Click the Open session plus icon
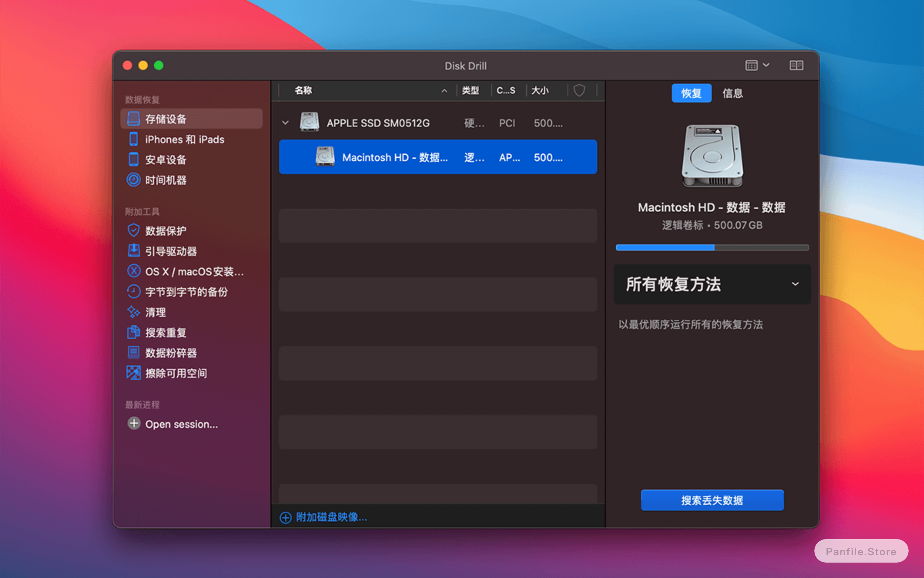The image size is (924, 578). pos(134,423)
